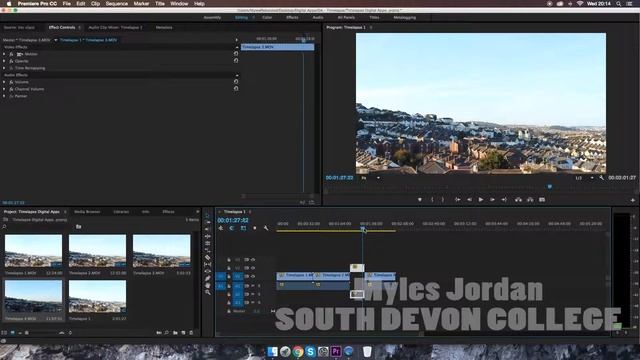The height and width of the screenshot is (360, 640).
Task: Click program monitor scrub bar playhead
Action: coord(550,187)
